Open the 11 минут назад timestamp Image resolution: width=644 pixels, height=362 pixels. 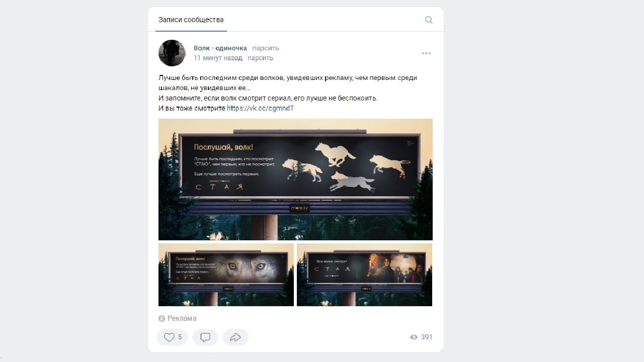pyautogui.click(x=218, y=58)
